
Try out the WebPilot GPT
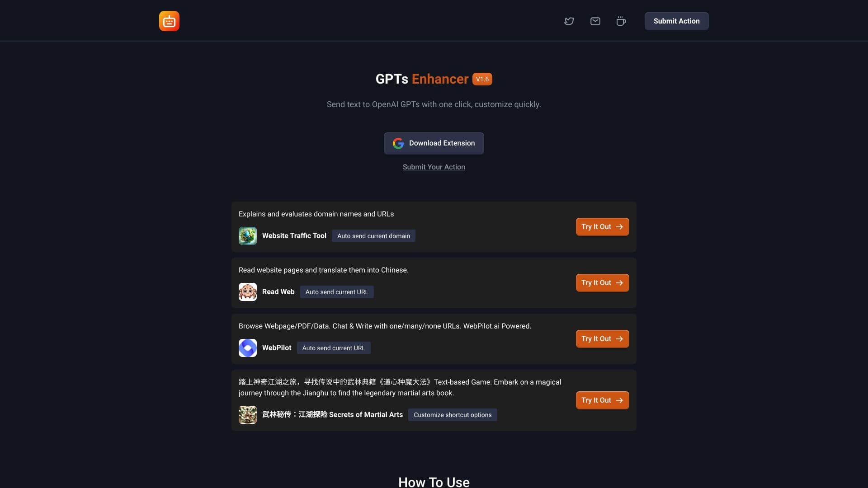click(602, 339)
